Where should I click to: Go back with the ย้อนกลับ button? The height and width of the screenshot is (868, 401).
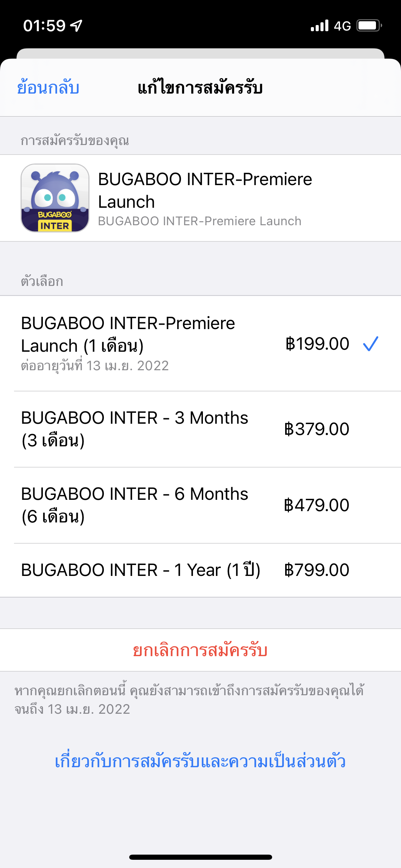48,88
